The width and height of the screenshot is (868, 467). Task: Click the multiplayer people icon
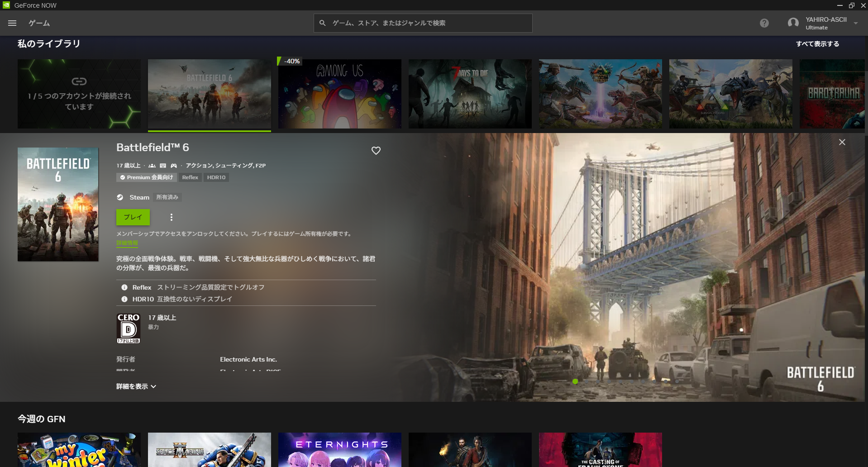coord(152,166)
